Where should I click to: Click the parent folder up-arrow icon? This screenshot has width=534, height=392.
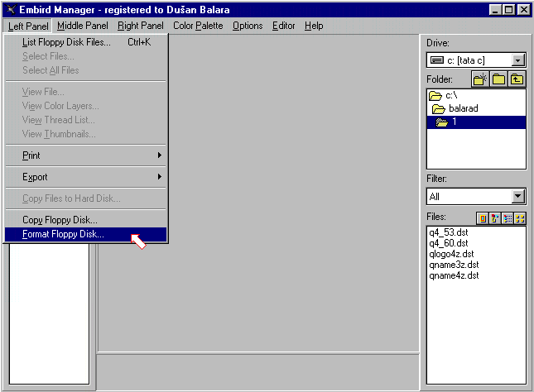coord(517,79)
